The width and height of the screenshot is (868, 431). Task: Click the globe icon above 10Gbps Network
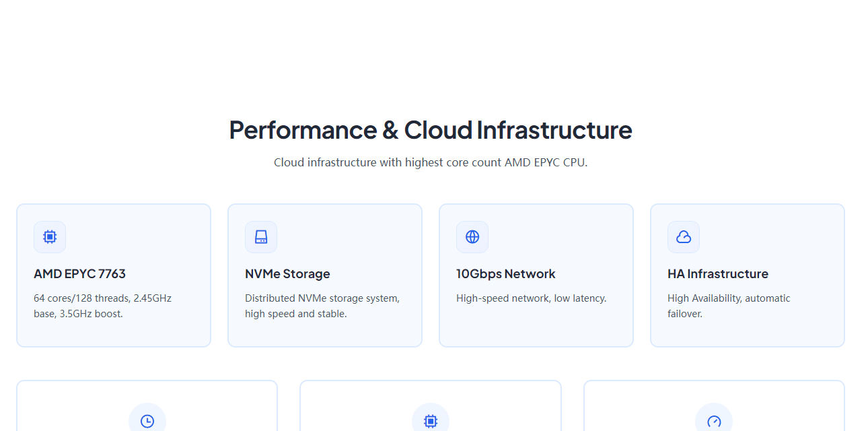click(x=472, y=237)
